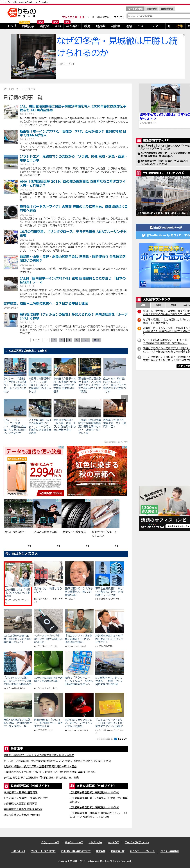
Task: Switch to the 質問箱検索 search tab
Action: [167, 9]
